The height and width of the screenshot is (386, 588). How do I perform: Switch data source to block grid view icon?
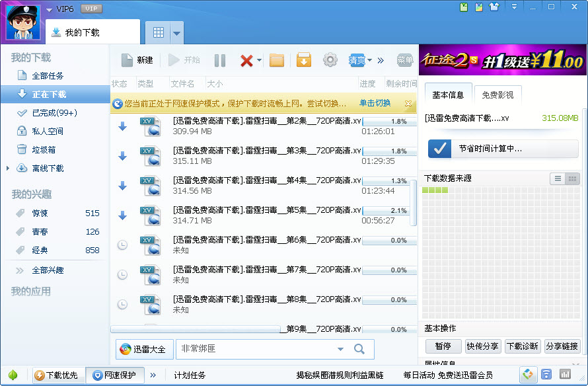point(572,179)
